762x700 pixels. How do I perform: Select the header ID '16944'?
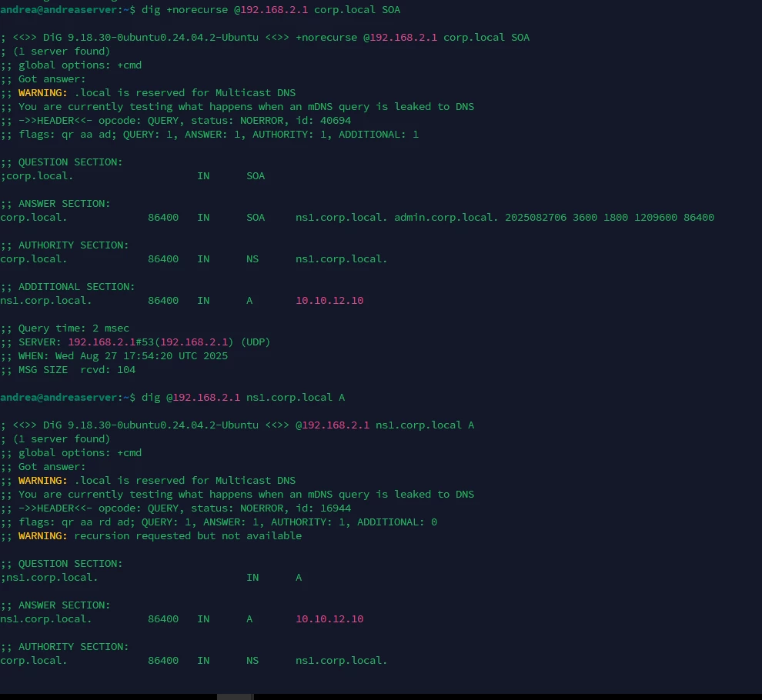(x=336, y=508)
